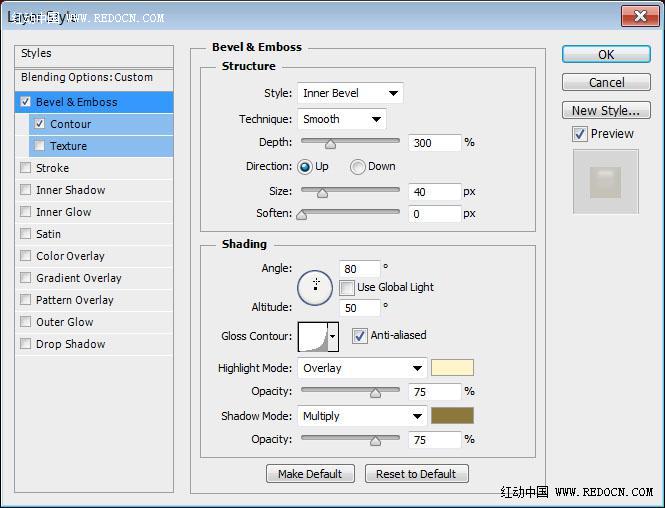
Task: Click the angle and altitude dial
Action: (x=315, y=288)
